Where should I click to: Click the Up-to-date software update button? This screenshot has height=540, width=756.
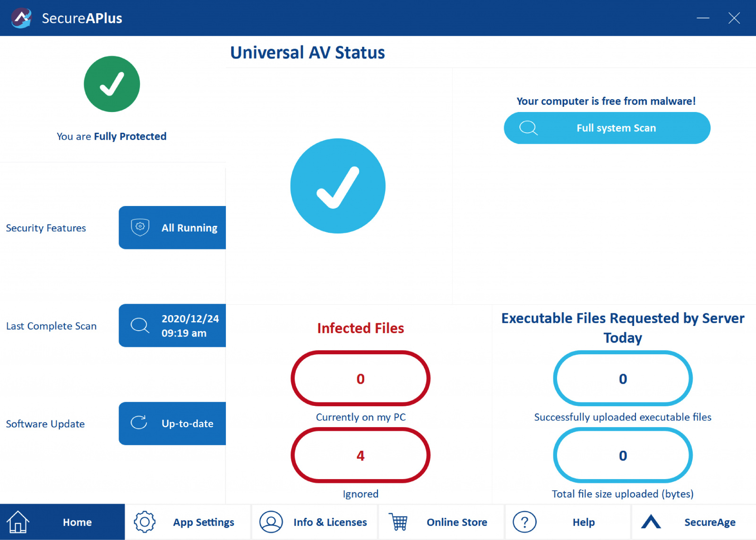click(172, 423)
